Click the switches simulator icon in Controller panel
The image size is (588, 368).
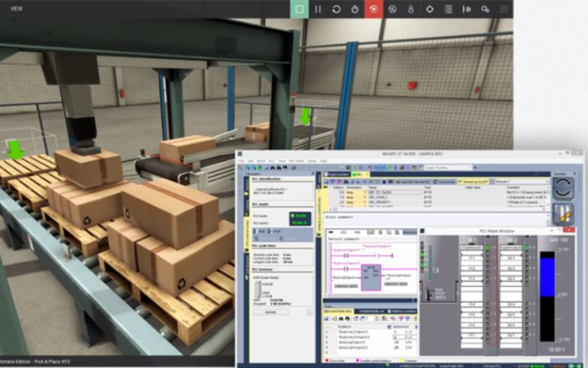(x=563, y=214)
